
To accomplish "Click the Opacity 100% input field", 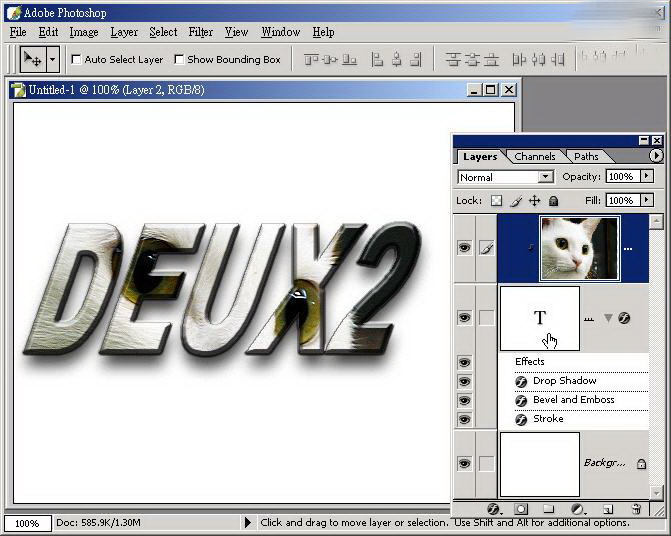I will (x=623, y=176).
